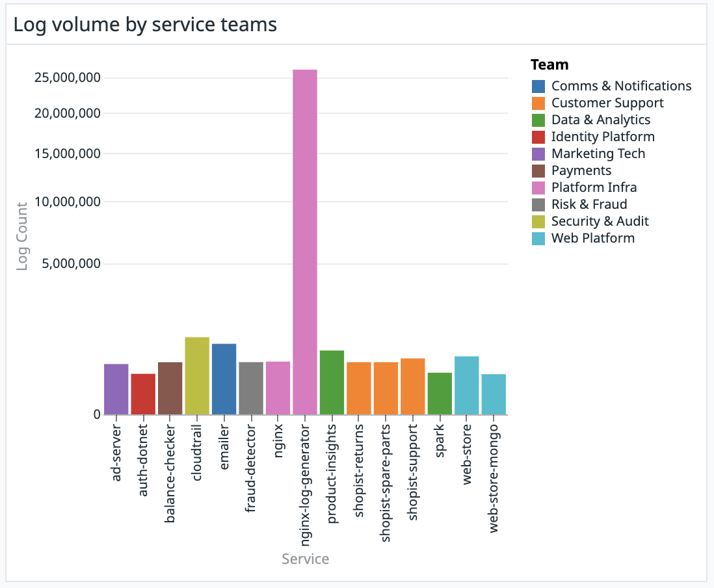Click the Comms & Notifications legend color swatch
The width and height of the screenshot is (714, 588).
pos(538,86)
